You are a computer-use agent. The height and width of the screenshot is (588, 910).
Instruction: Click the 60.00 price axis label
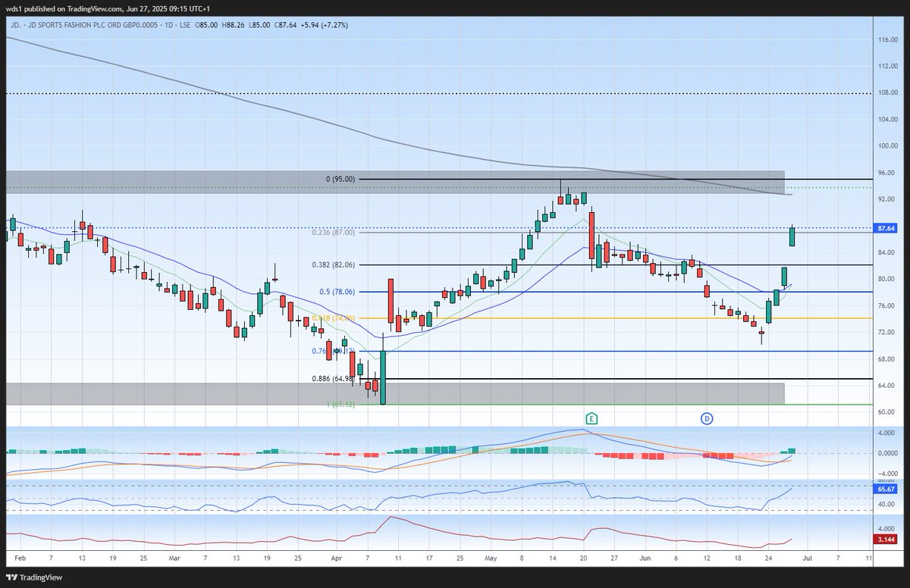[887, 413]
